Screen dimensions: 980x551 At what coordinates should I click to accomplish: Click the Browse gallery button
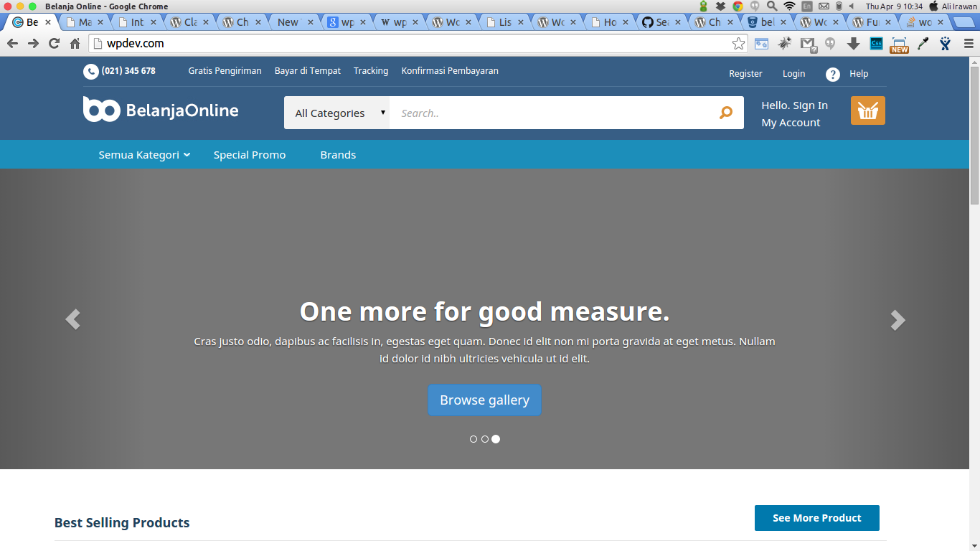click(x=484, y=400)
